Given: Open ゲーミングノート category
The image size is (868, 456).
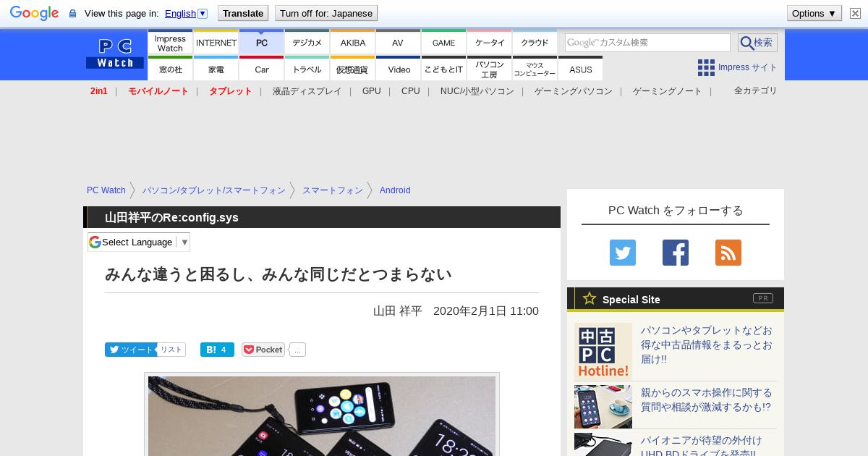Looking at the screenshot, I should [668, 91].
